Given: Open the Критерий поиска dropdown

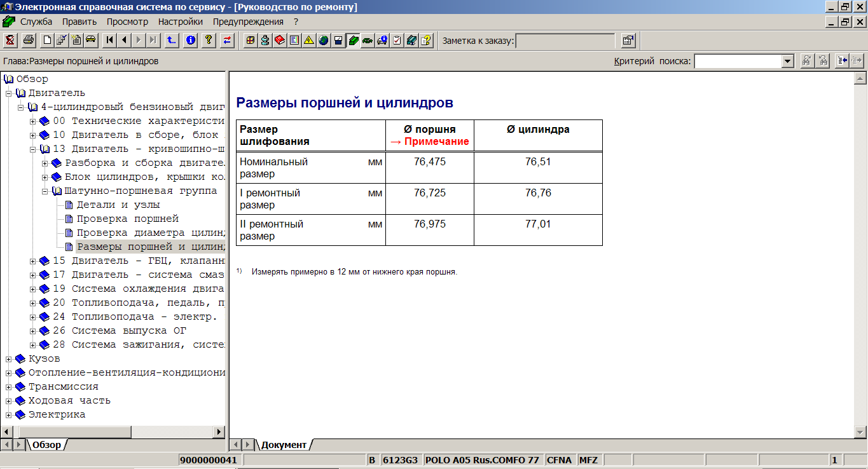Looking at the screenshot, I should [788, 61].
